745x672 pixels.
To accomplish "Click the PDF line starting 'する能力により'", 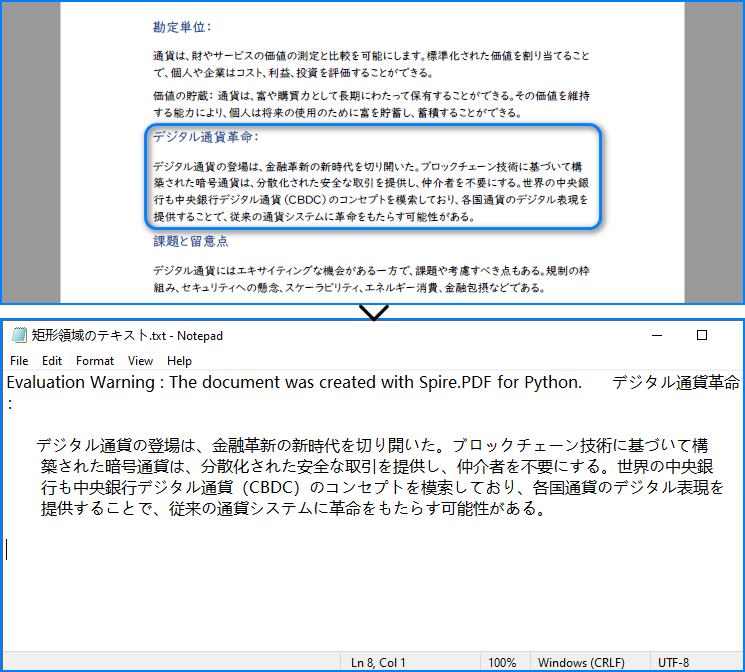I will click(x=338, y=113).
